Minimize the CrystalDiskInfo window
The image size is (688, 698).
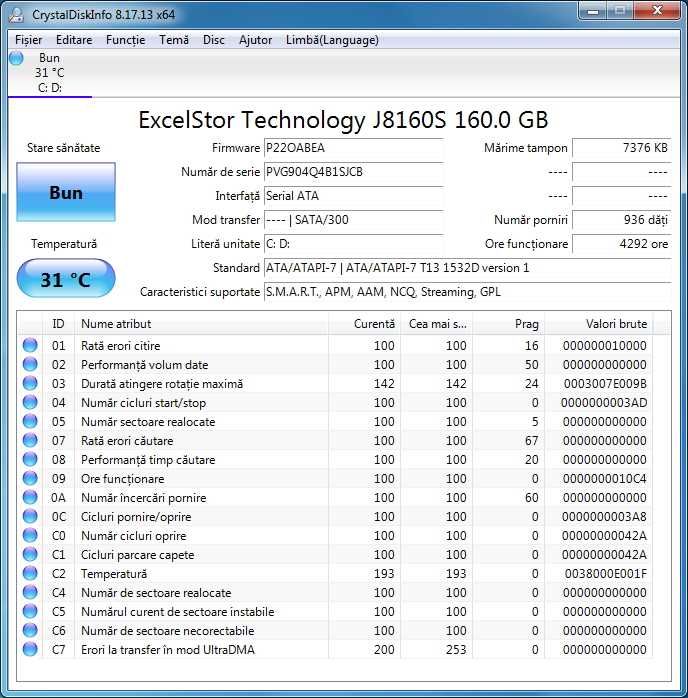[x=593, y=11]
